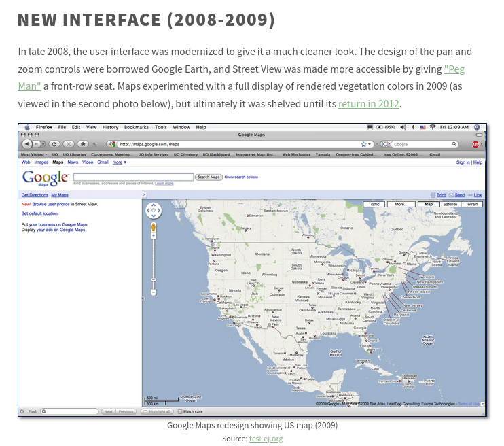
Task: Open the Most Visited bookmarks dropdown
Action: pyautogui.click(x=35, y=154)
